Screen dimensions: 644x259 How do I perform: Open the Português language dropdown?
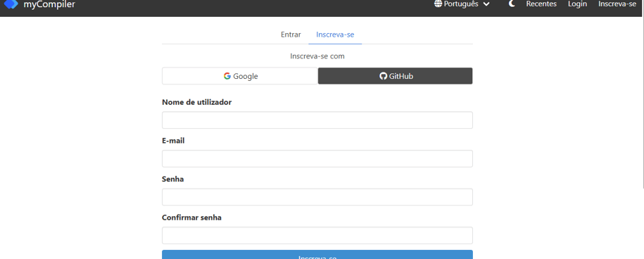462,4
